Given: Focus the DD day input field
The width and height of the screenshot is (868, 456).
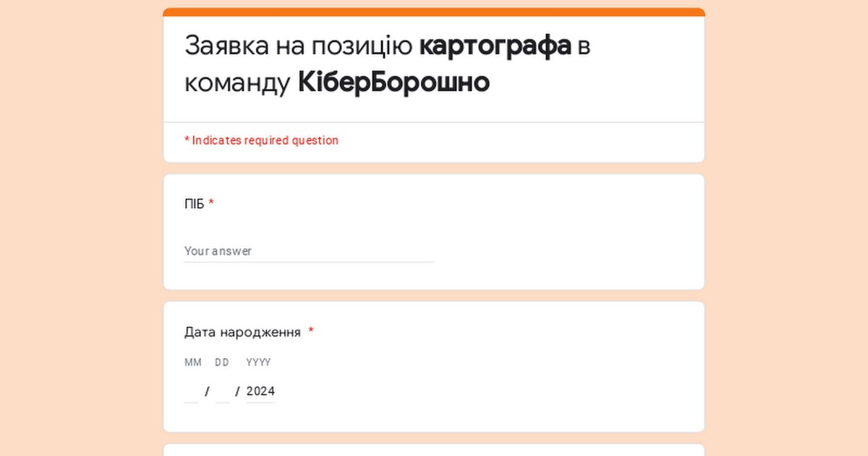Looking at the screenshot, I should click(222, 392).
